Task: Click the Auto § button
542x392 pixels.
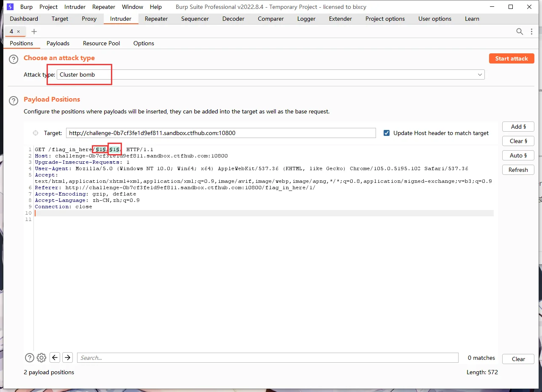Action: pyautogui.click(x=518, y=155)
